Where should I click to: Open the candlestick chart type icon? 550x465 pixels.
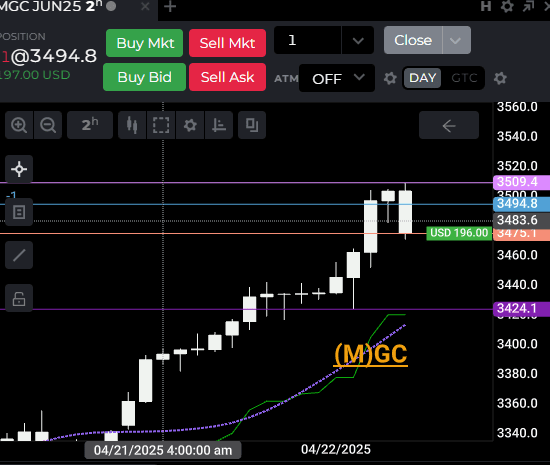(132, 125)
